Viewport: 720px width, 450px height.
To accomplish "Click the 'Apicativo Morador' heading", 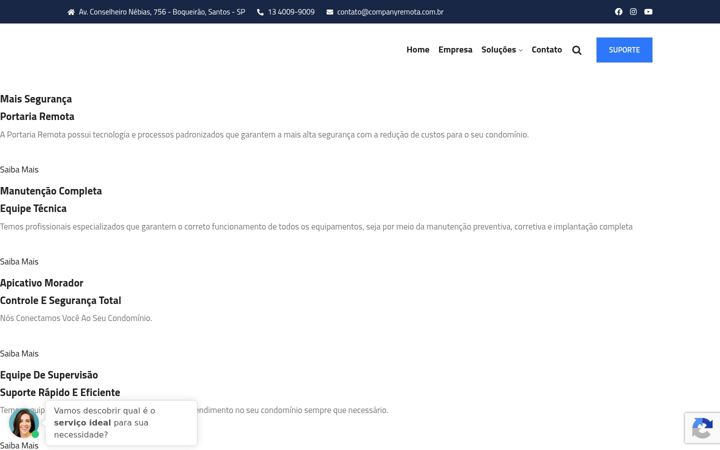I will (x=42, y=283).
